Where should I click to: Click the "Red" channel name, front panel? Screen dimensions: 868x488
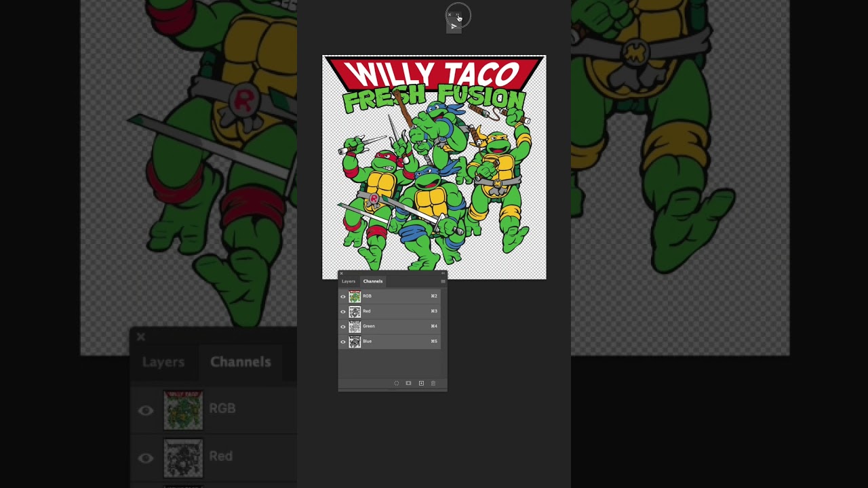click(x=367, y=311)
